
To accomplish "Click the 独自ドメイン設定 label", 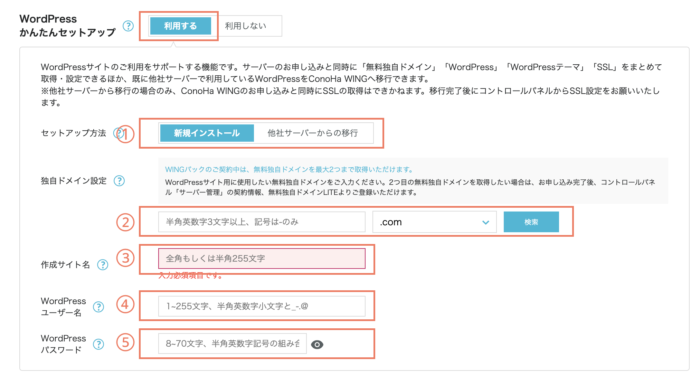I will click(74, 181).
